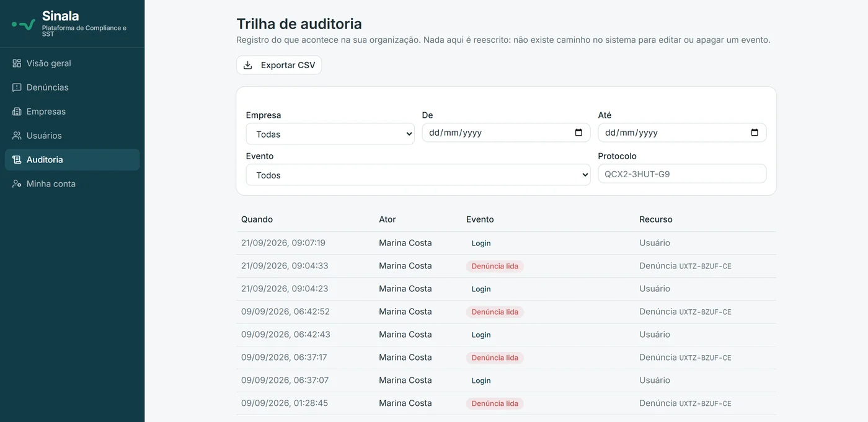Open calendar picker in the De field
This screenshot has height=422, width=868.
tap(578, 133)
